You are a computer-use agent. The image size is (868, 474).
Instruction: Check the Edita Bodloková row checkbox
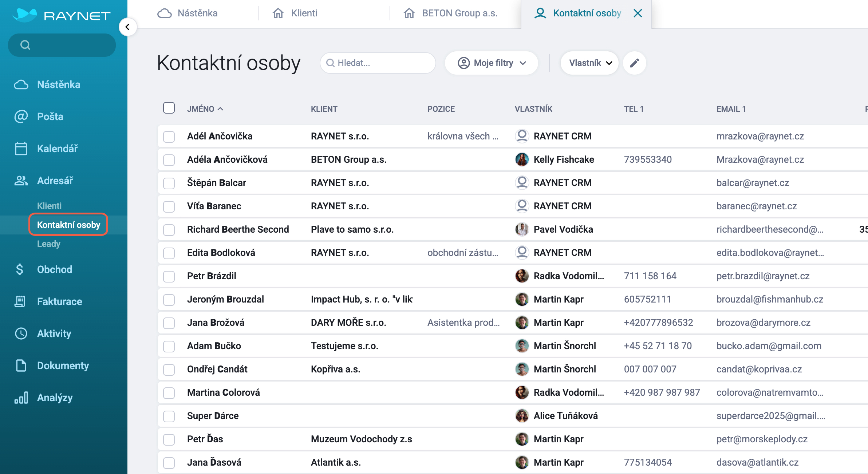pos(169,253)
